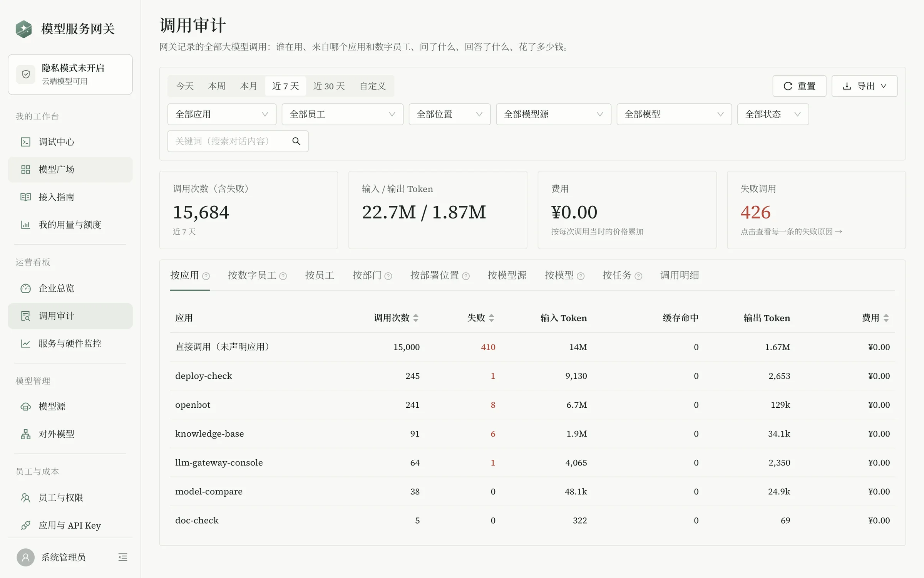Switch to the 按模型源 tab
Viewport: 924px width, 578px height.
click(x=507, y=276)
